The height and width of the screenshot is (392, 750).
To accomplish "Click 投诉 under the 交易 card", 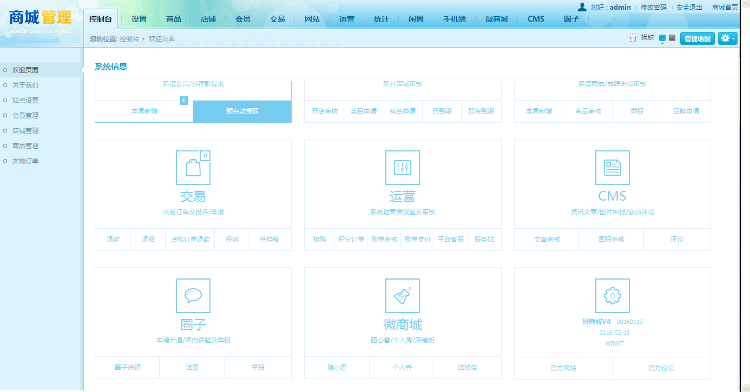I will click(232, 239).
